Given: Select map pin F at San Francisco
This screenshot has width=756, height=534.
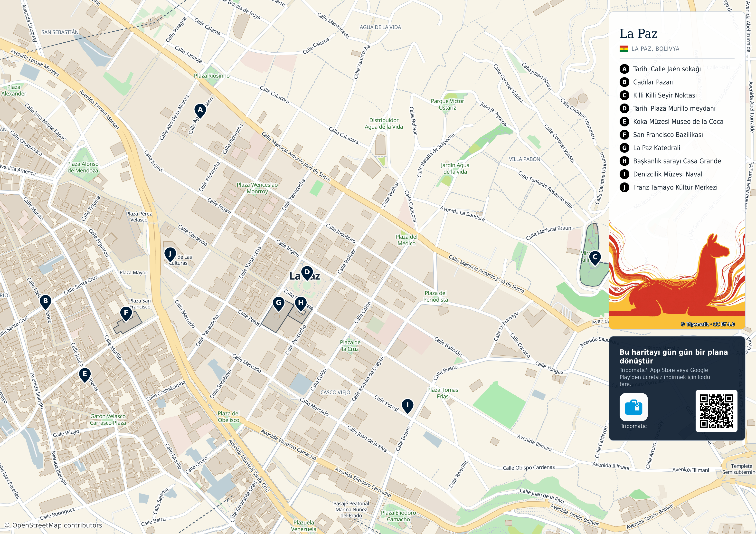Looking at the screenshot, I should pos(126,314).
